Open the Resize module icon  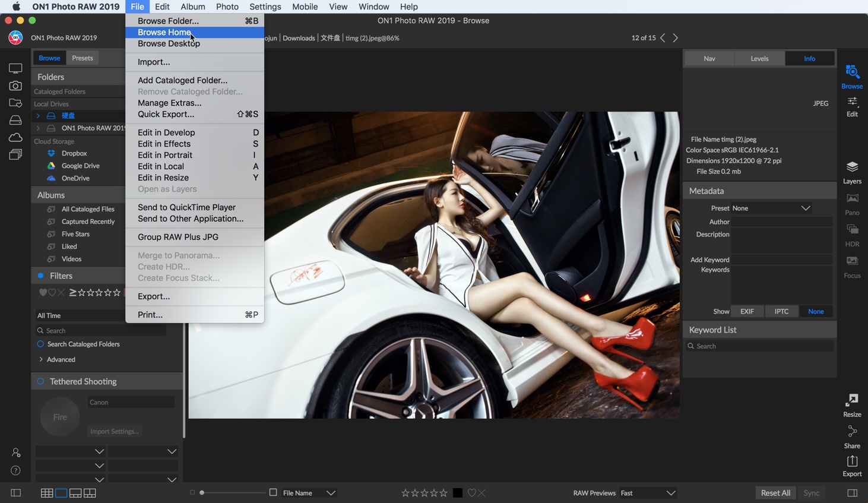point(852,400)
